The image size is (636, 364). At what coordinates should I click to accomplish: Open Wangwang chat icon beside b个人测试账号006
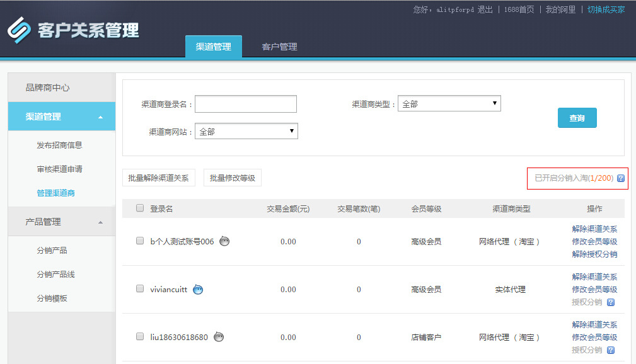click(x=224, y=241)
